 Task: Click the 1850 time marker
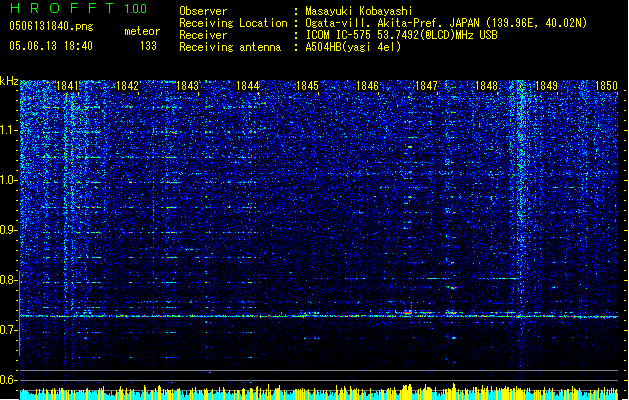(x=606, y=86)
